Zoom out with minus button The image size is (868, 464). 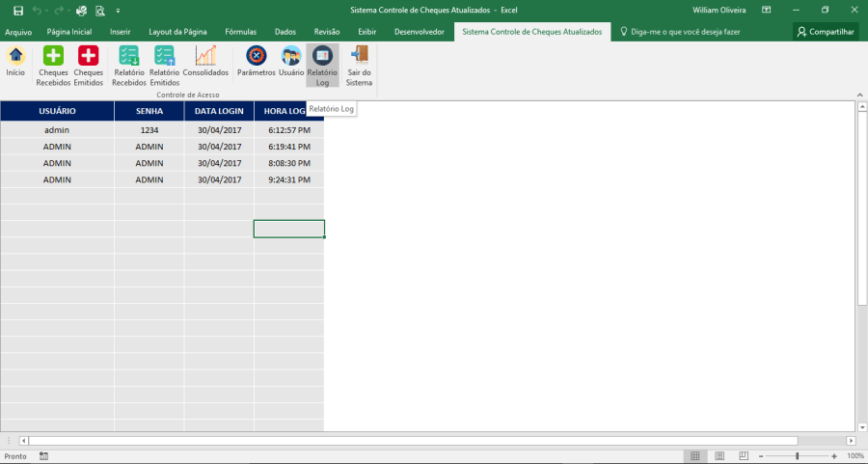[x=761, y=456]
